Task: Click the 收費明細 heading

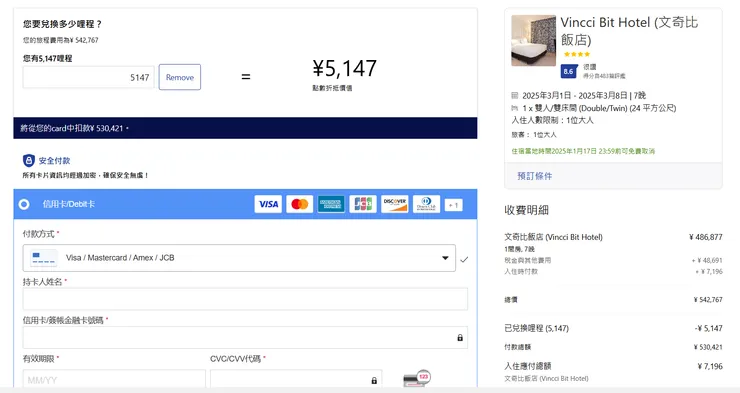Action: pos(526,210)
